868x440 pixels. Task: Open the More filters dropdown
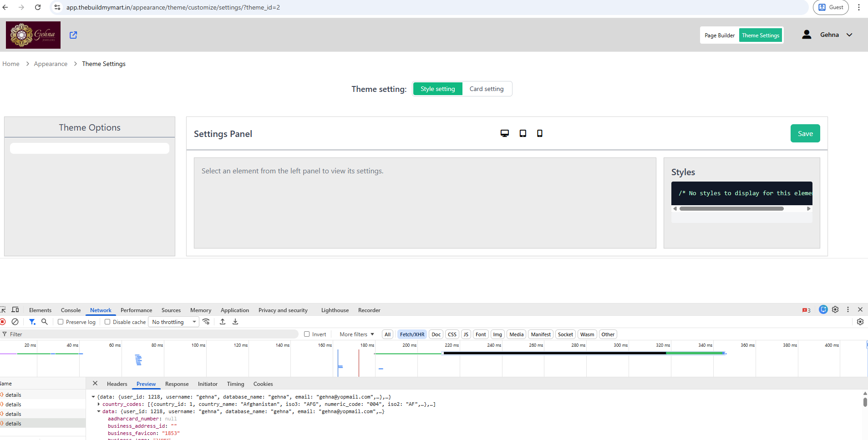357,334
